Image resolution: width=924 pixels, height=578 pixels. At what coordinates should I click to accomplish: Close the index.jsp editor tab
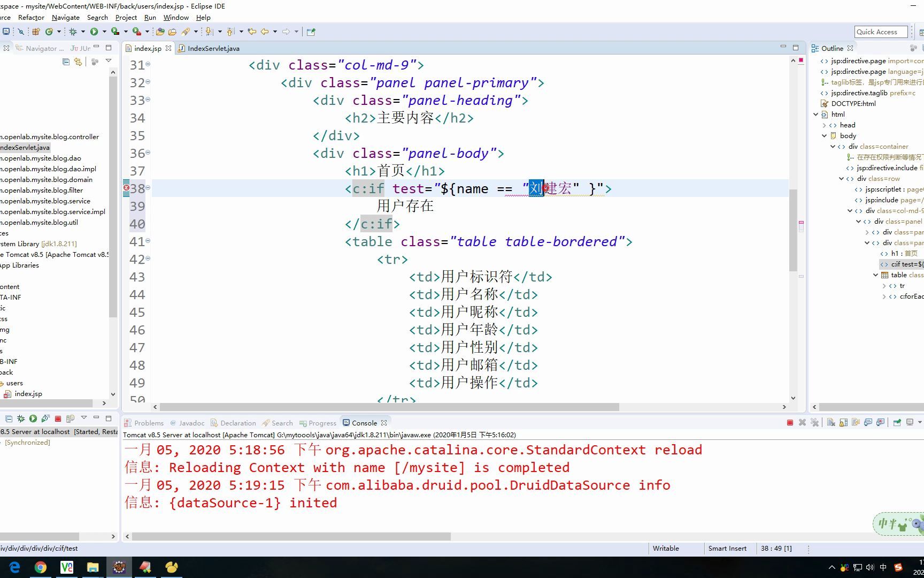tap(168, 48)
